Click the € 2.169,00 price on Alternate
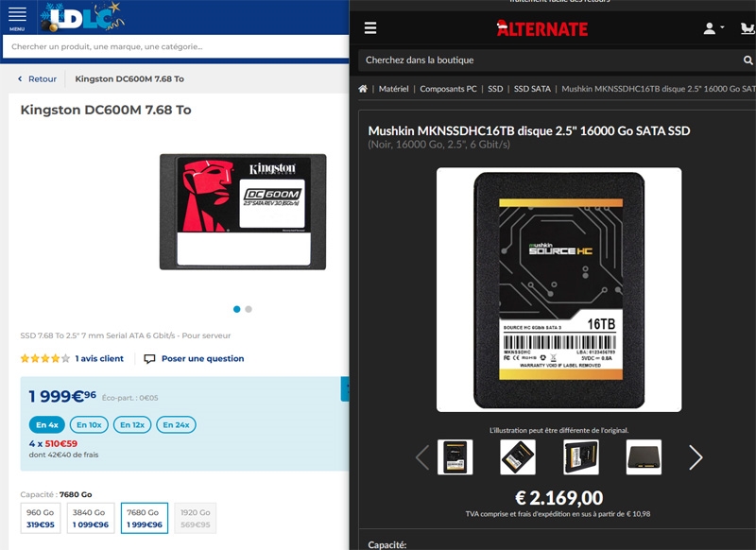The height and width of the screenshot is (550, 756). [x=558, y=498]
